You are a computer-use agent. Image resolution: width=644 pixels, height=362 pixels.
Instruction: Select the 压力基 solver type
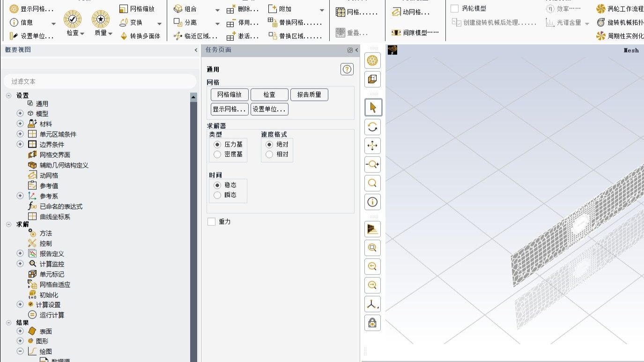pyautogui.click(x=217, y=145)
